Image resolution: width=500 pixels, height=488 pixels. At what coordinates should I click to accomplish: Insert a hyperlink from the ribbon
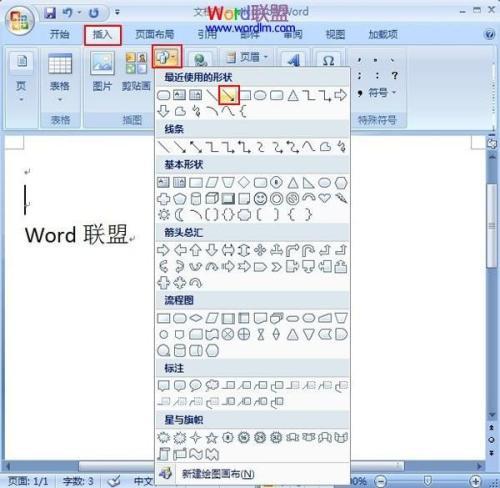pos(201,61)
